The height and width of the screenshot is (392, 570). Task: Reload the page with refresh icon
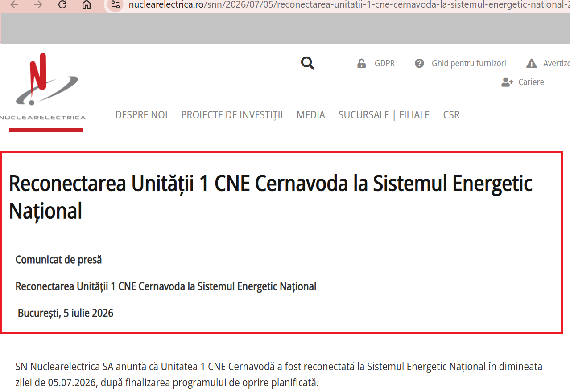click(62, 5)
